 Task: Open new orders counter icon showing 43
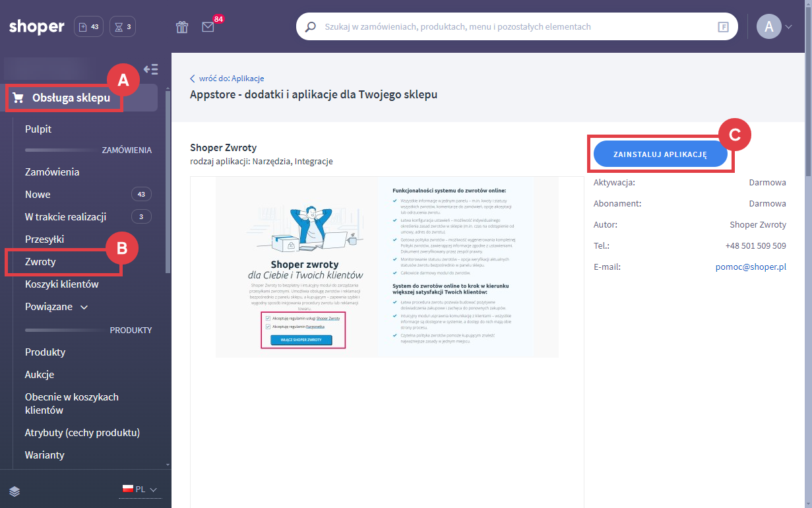[88, 27]
